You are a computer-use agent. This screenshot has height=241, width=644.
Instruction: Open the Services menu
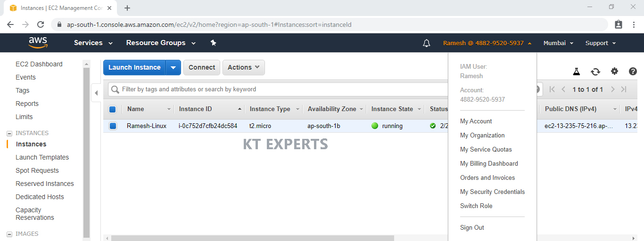[93, 43]
